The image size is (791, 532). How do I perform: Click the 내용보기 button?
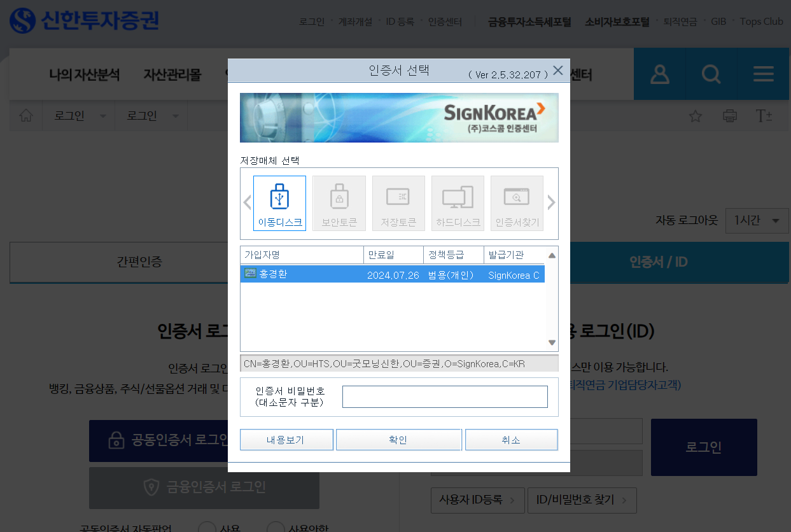[286, 440]
